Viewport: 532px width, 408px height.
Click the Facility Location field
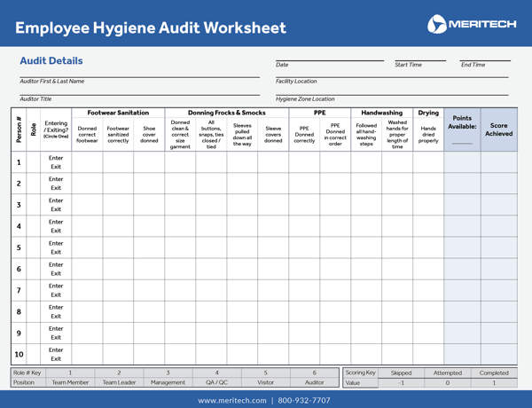[392, 76]
